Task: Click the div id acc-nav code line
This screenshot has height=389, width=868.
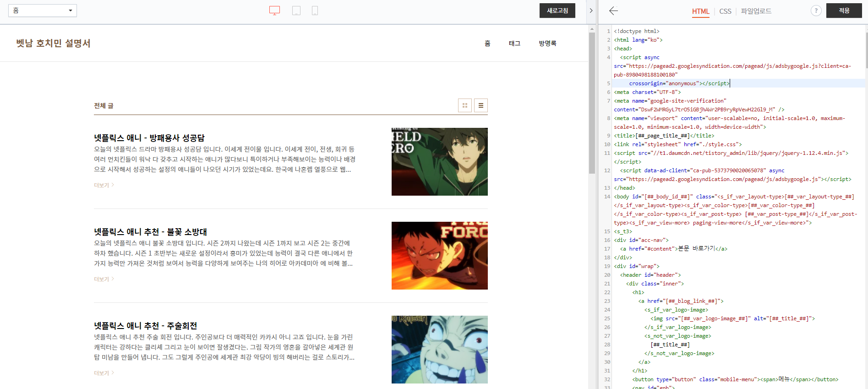Action: (641, 240)
